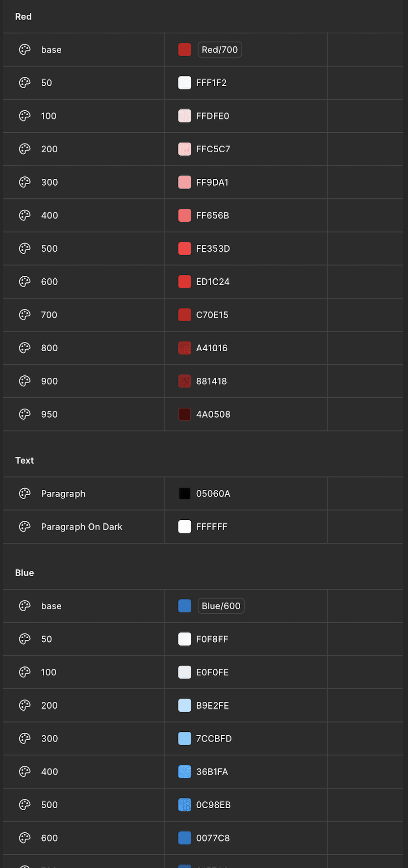Edit the hex value B9E2FE
The image size is (408, 868).
(212, 705)
